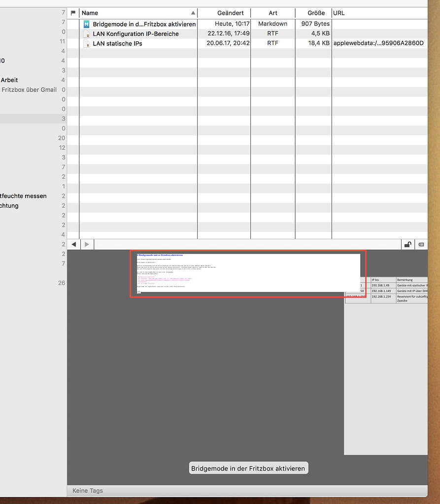Sort by the Art column header

tap(273, 13)
